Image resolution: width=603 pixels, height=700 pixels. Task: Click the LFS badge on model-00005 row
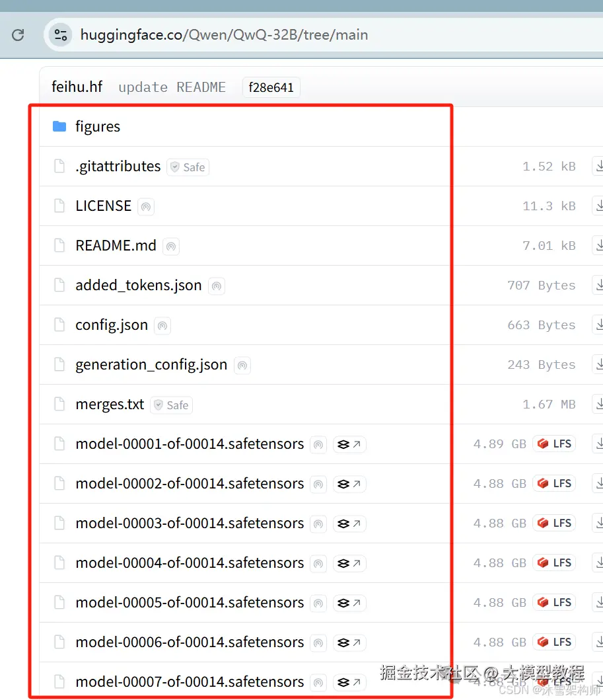click(x=554, y=602)
